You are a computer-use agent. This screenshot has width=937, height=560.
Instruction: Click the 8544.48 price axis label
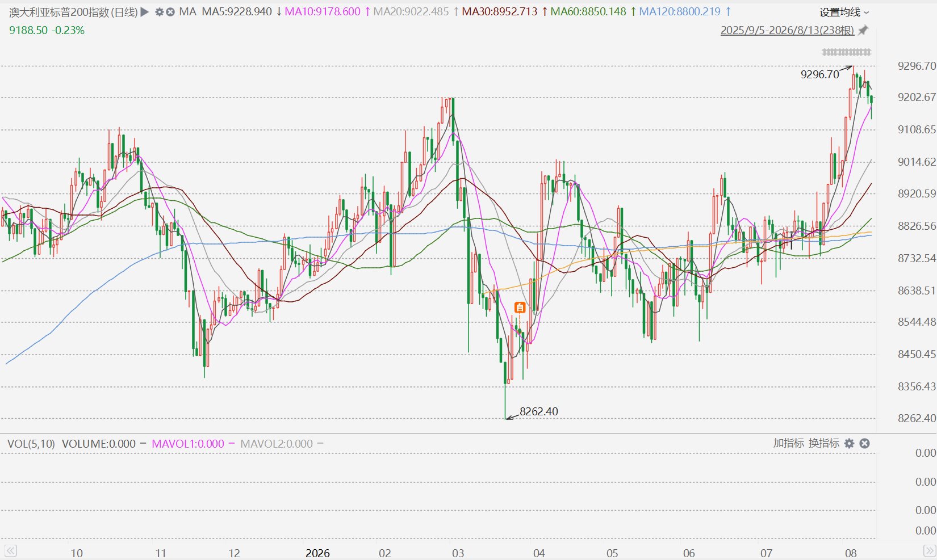917,322
